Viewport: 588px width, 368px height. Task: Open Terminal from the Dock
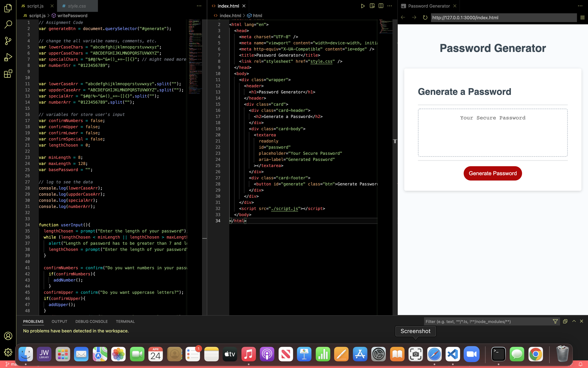tap(498, 354)
